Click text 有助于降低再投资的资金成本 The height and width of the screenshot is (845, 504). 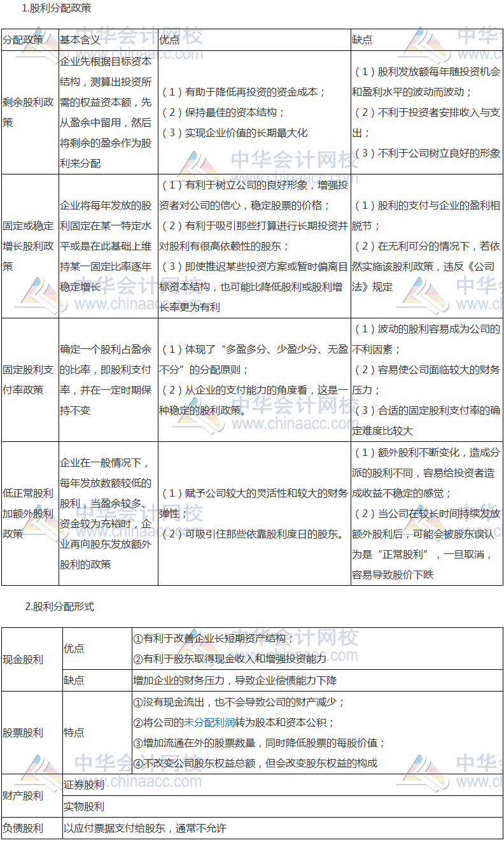pyautogui.click(x=242, y=92)
